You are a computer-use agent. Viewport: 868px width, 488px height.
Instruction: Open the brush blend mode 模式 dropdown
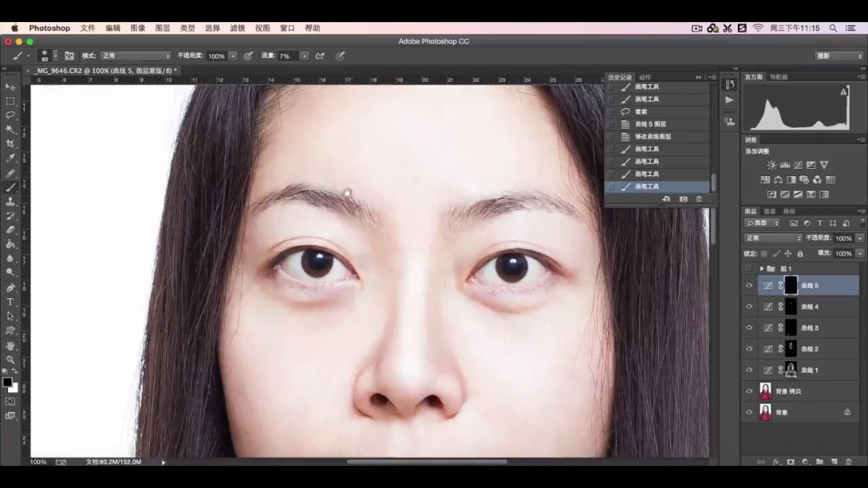click(x=135, y=56)
